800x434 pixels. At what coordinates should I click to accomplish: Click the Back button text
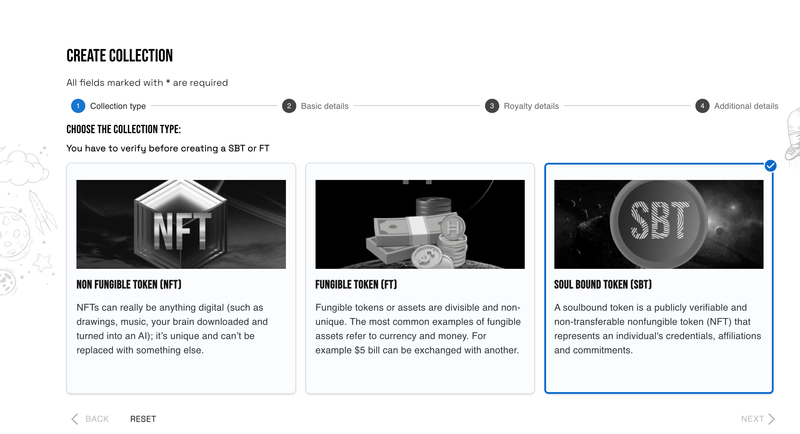point(97,419)
